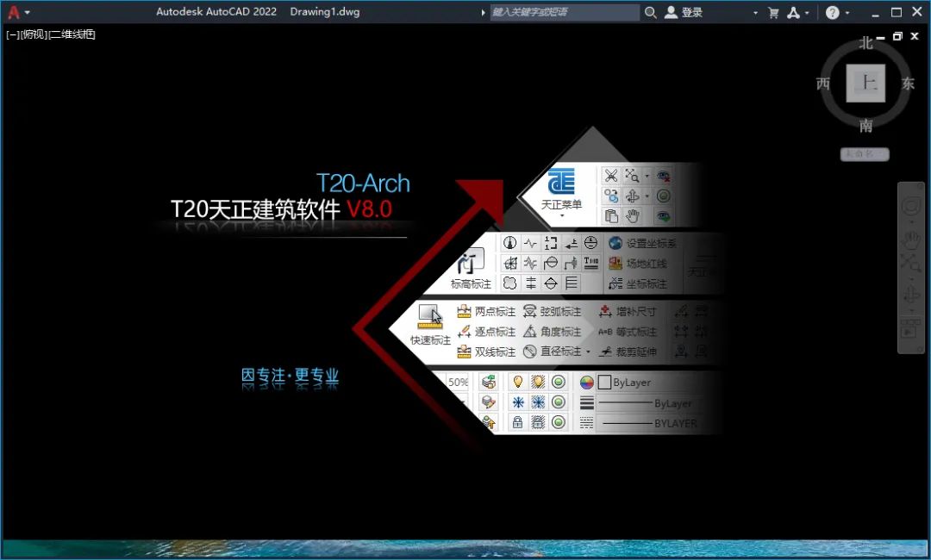The image size is (931, 560).
Task: Open the SteeringWheels tool in navigation bar
Action: pos(910,207)
